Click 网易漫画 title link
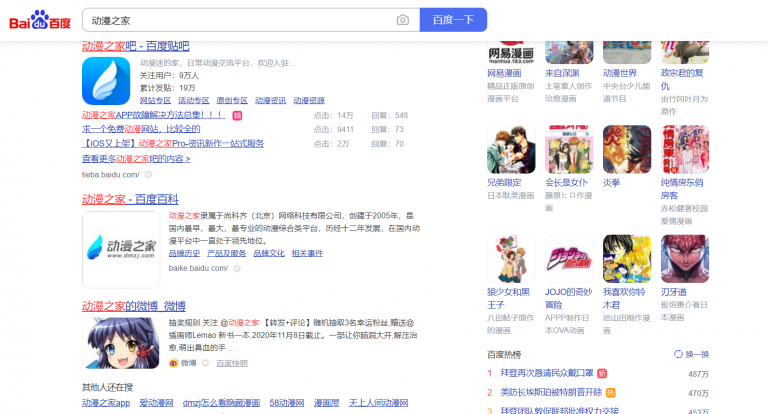 (504, 73)
